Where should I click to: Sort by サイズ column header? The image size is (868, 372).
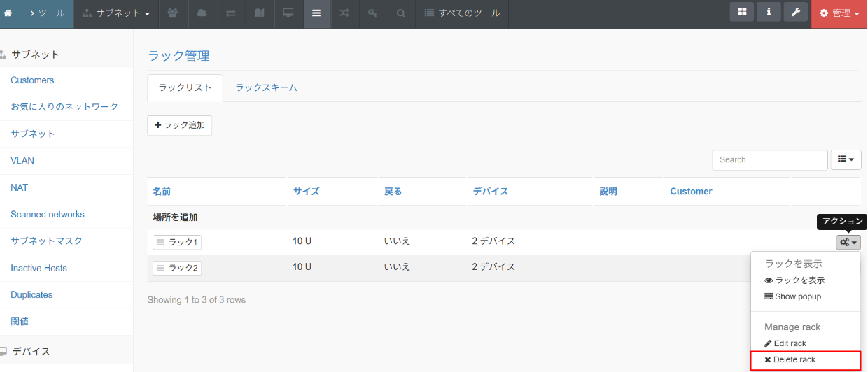tap(307, 192)
